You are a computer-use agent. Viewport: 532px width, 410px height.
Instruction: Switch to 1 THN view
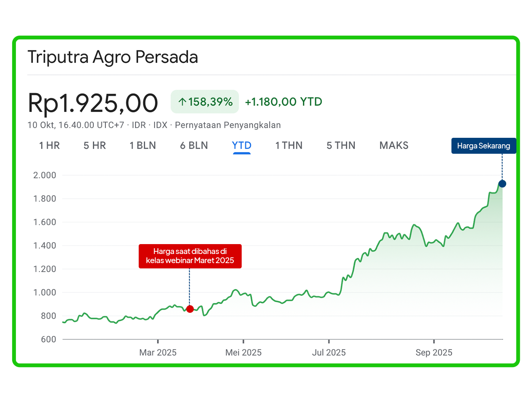tap(289, 145)
